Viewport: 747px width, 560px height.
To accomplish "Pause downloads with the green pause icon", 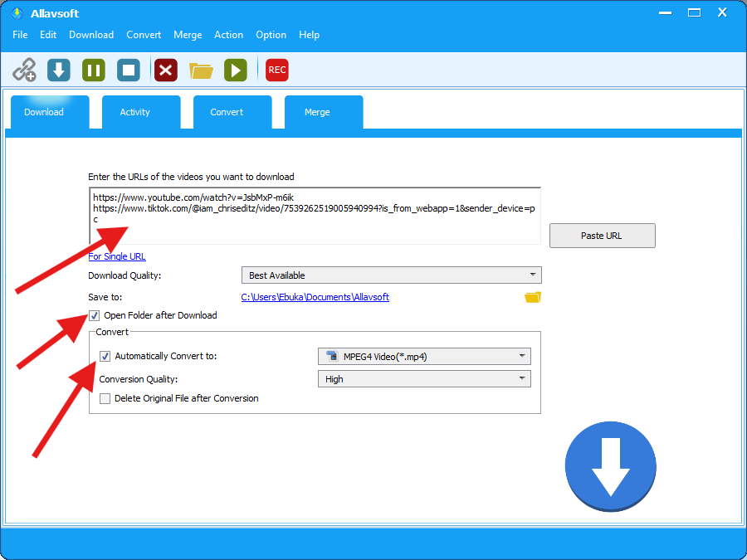I will 93,70.
